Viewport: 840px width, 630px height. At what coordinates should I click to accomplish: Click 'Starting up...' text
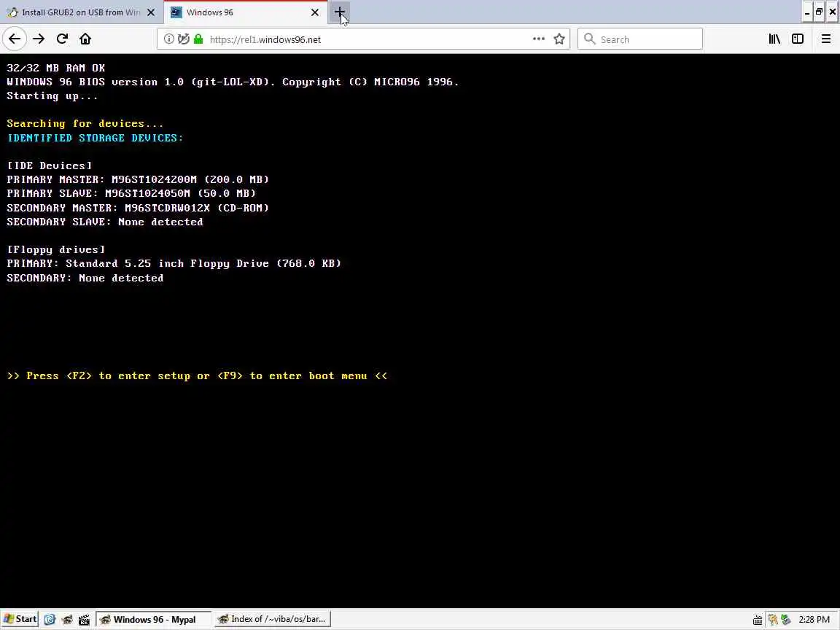coord(52,96)
